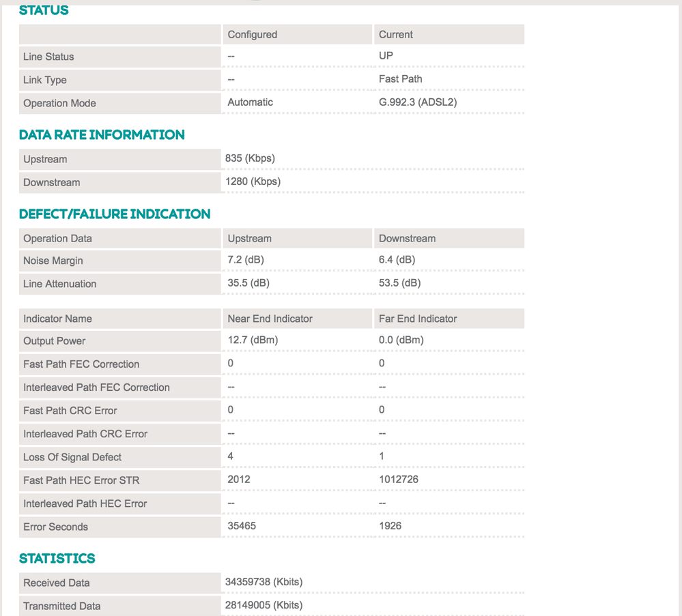This screenshot has height=616, width=682.
Task: Collapse the DATA RATE INFORMATION section
Action: [101, 134]
